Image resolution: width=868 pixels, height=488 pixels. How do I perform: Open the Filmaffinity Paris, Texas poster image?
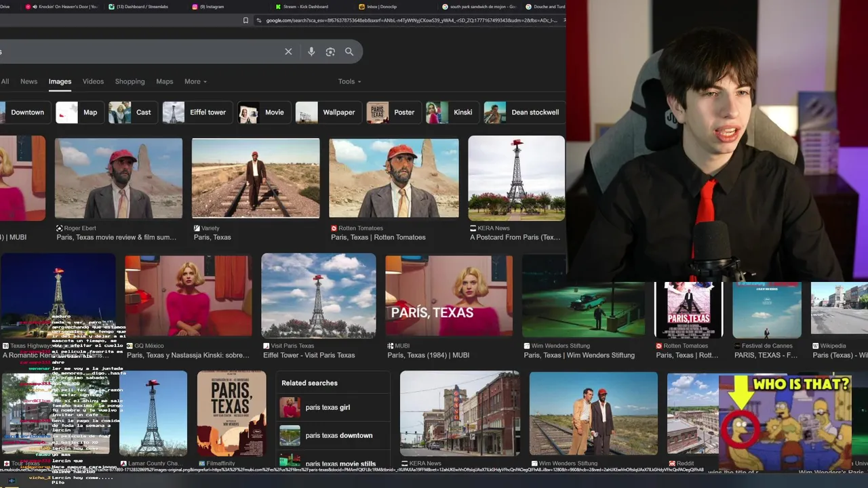click(232, 413)
